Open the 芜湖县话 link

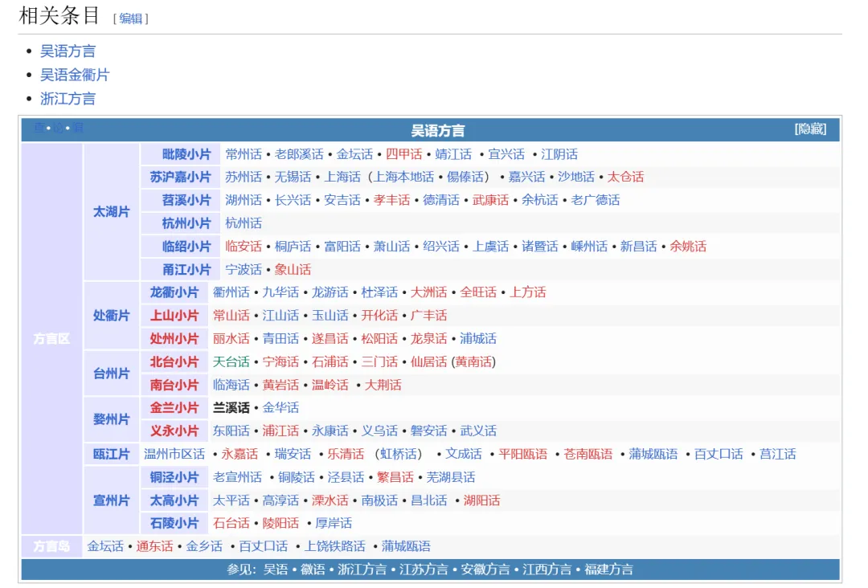(x=451, y=477)
